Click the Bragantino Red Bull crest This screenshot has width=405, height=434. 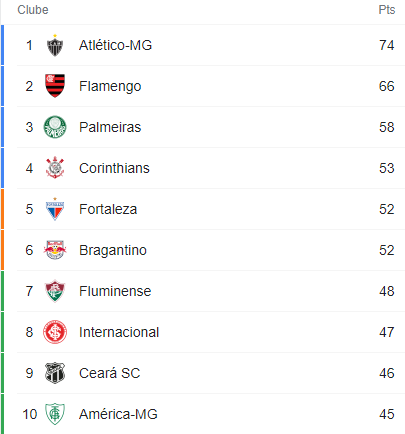(x=55, y=250)
